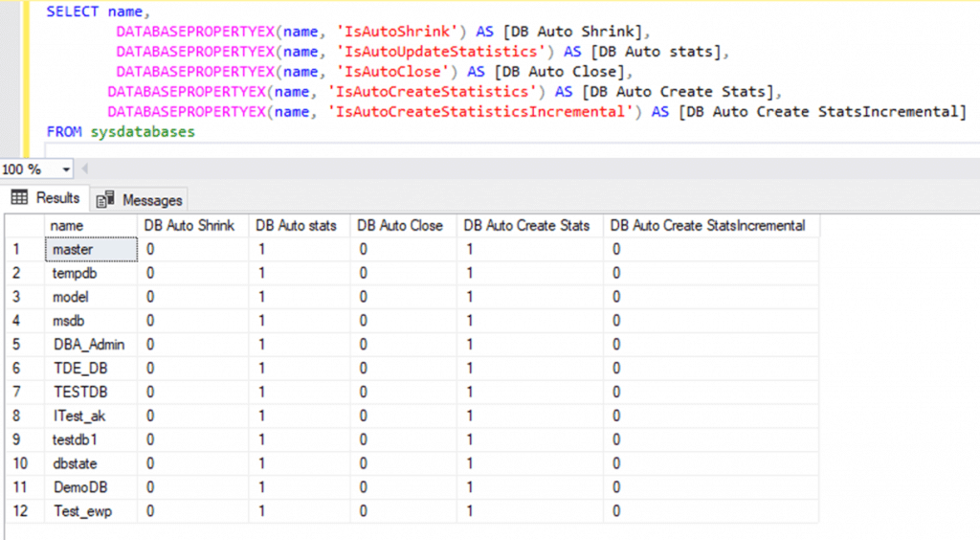Select the master database cell
Viewport: 980px width, 540px height.
(x=73, y=249)
